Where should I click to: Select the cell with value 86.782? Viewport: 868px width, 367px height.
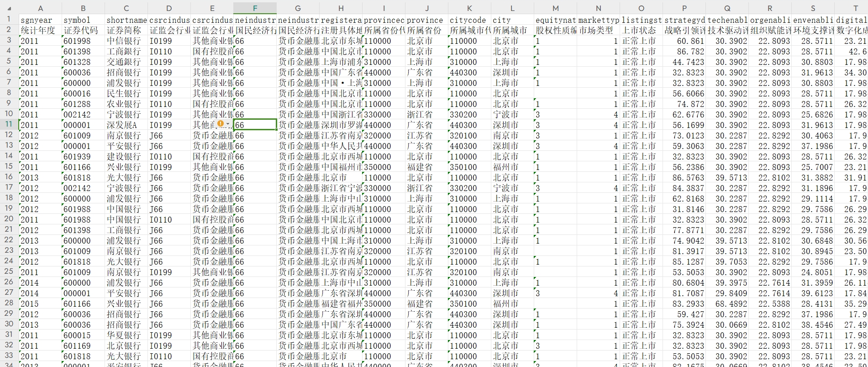[684, 51]
